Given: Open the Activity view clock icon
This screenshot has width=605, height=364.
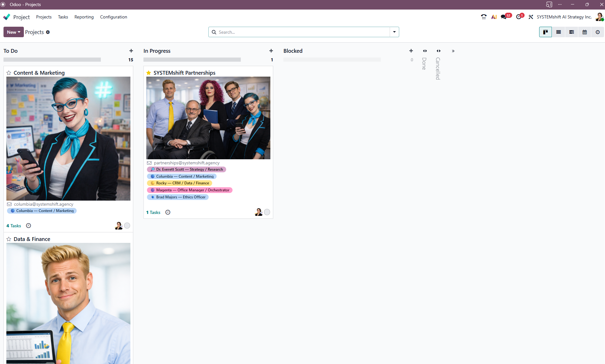Looking at the screenshot, I should pyautogui.click(x=597, y=32).
